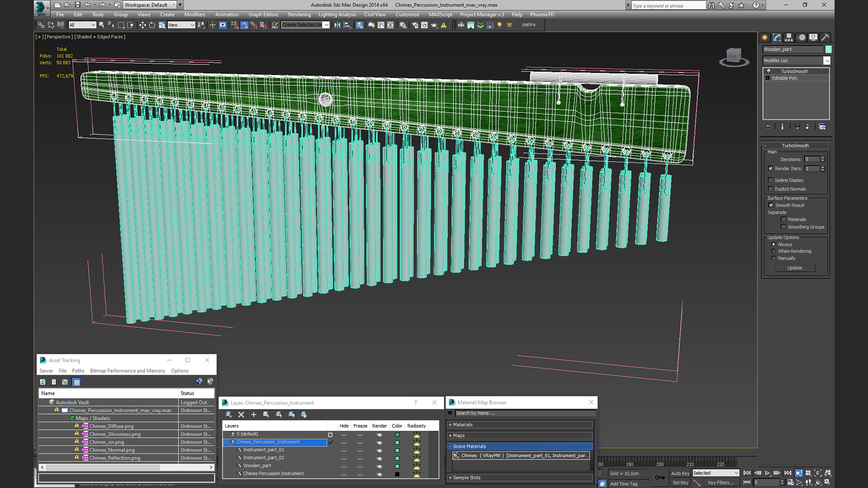This screenshot has height=488, width=868.
Task: Toggle the Smooth Result checkbox
Action: point(771,205)
